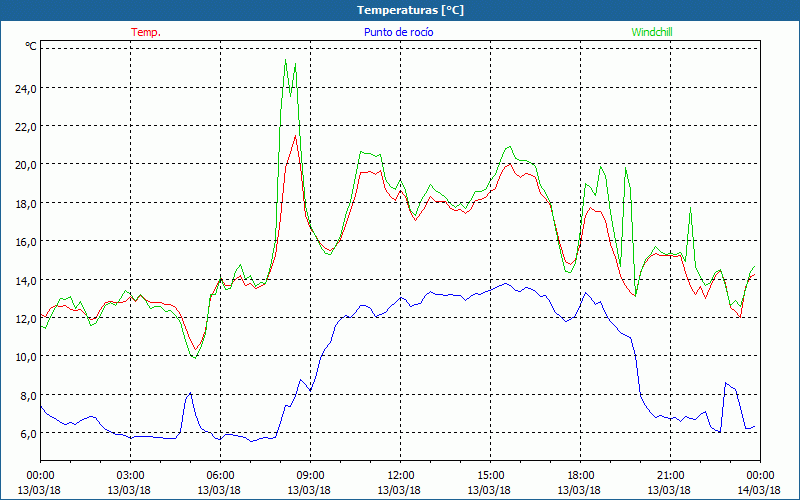The image size is (800, 500).
Task: Click the 15:00 time label
Action: point(490,476)
